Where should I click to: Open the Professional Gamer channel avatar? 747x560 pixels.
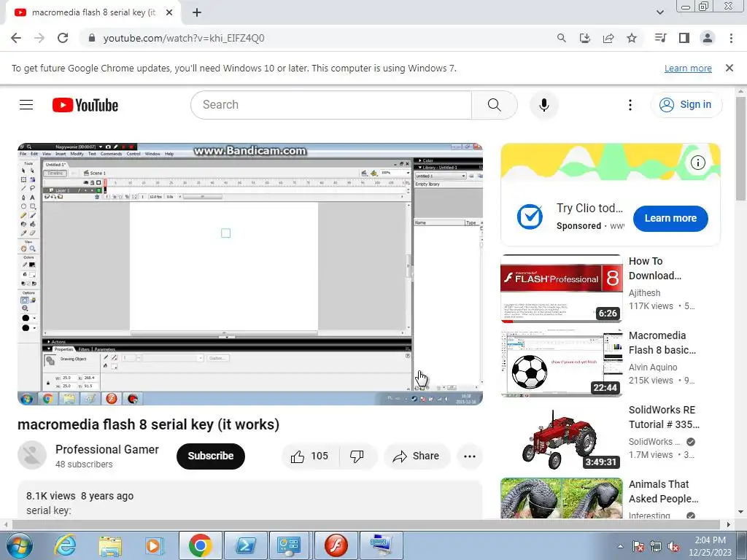pyautogui.click(x=32, y=455)
